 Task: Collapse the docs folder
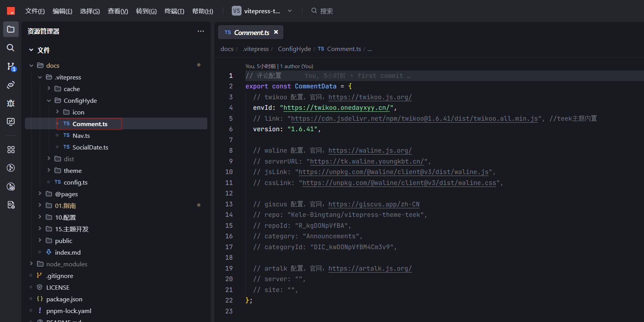[31, 65]
